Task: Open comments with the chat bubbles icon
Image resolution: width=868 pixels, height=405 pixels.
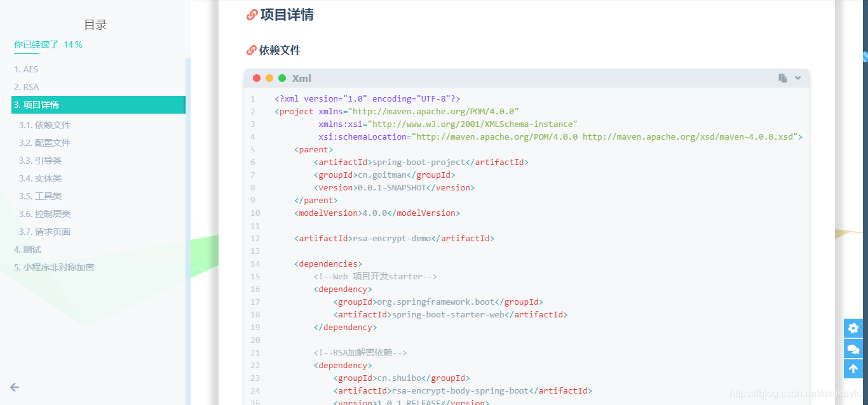Action: click(x=853, y=349)
